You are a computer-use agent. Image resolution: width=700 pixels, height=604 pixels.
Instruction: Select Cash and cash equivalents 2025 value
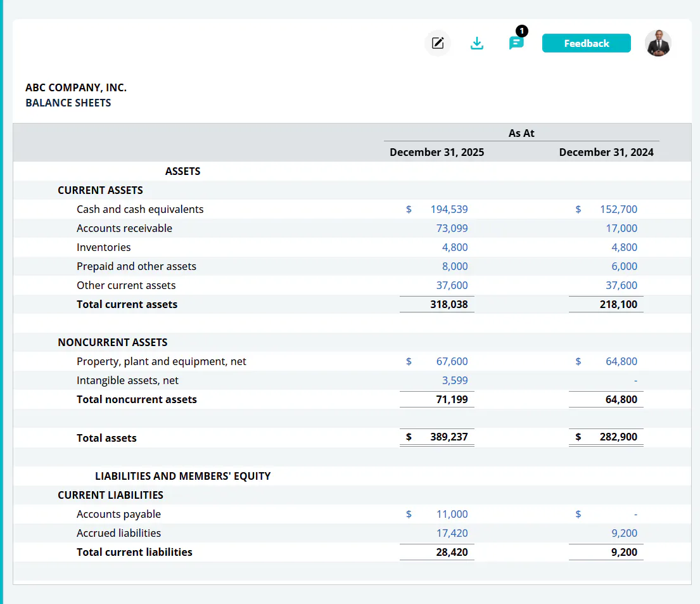[x=449, y=210]
